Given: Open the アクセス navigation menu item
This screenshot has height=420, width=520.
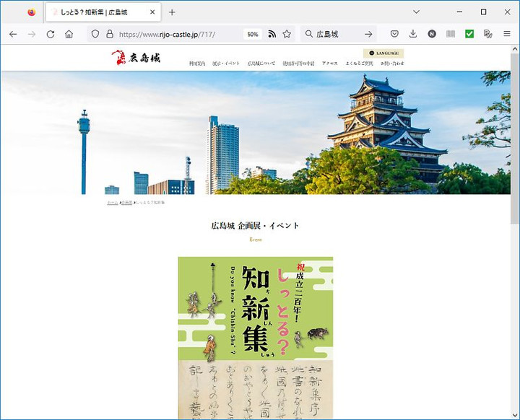Looking at the screenshot, I should (x=330, y=64).
